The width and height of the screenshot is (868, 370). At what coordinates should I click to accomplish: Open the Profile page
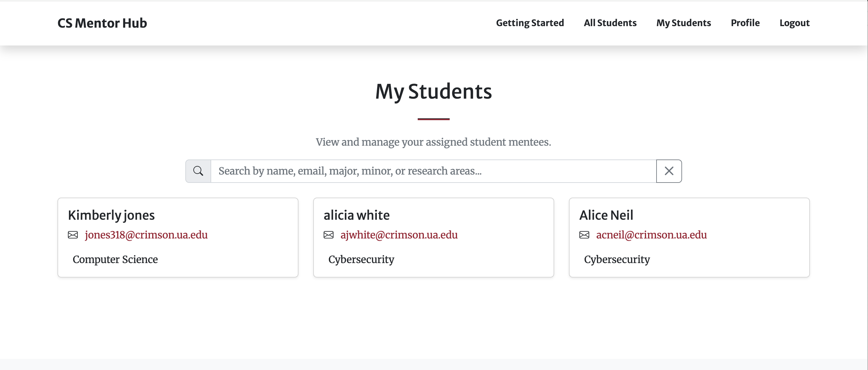point(745,23)
